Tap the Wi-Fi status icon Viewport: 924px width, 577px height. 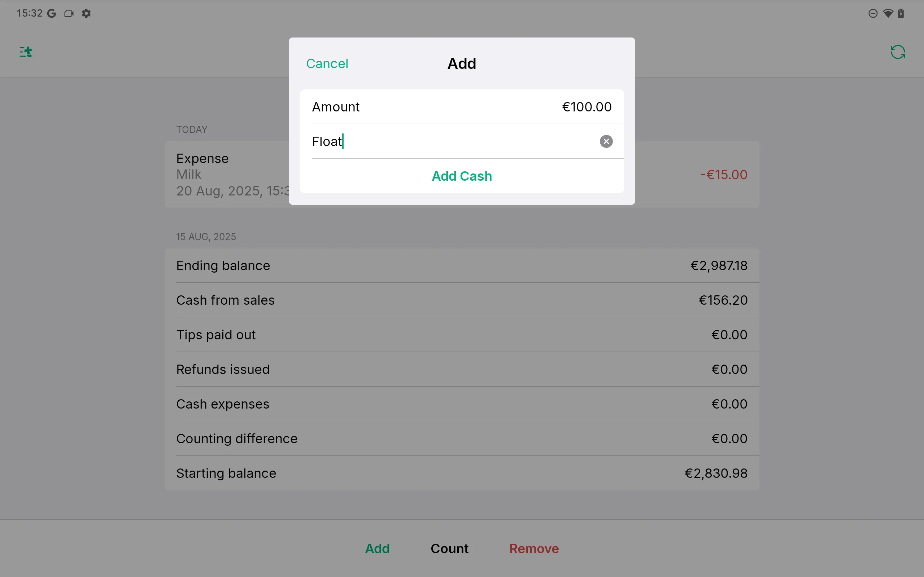[888, 13]
